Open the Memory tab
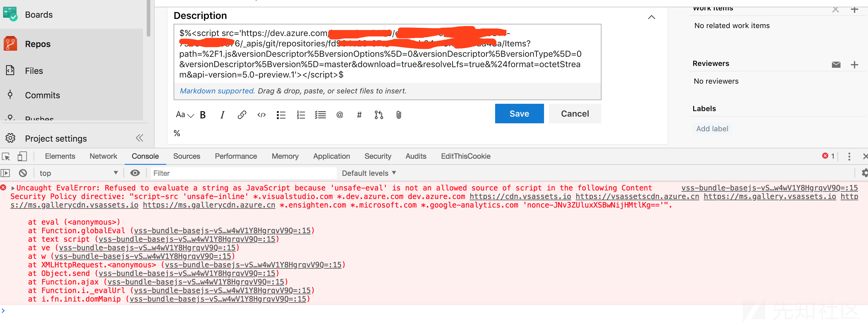 click(x=285, y=156)
